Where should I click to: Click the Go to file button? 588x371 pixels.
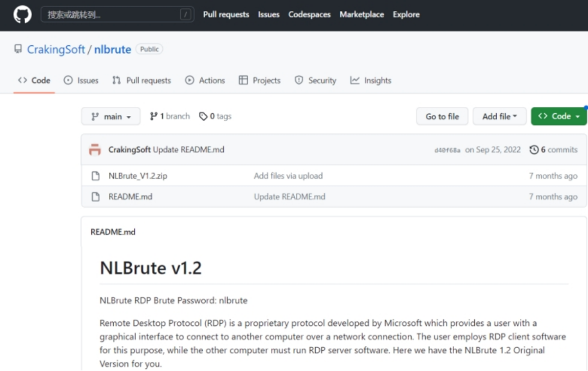pyautogui.click(x=442, y=116)
